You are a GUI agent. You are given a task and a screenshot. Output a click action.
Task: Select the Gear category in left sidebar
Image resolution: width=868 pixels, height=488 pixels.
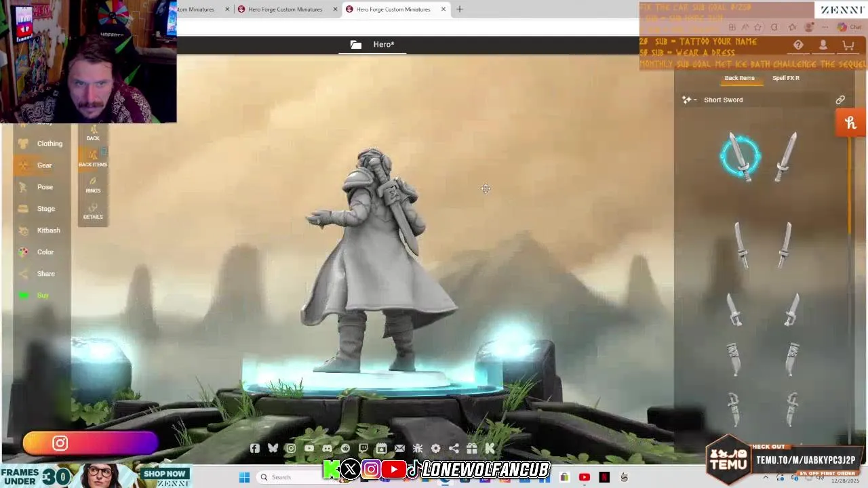click(x=41, y=165)
